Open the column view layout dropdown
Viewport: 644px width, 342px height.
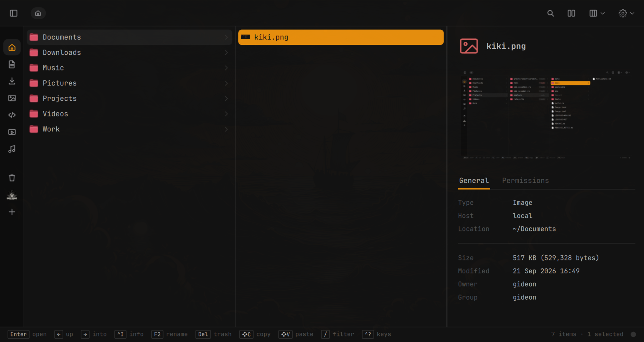pos(597,13)
